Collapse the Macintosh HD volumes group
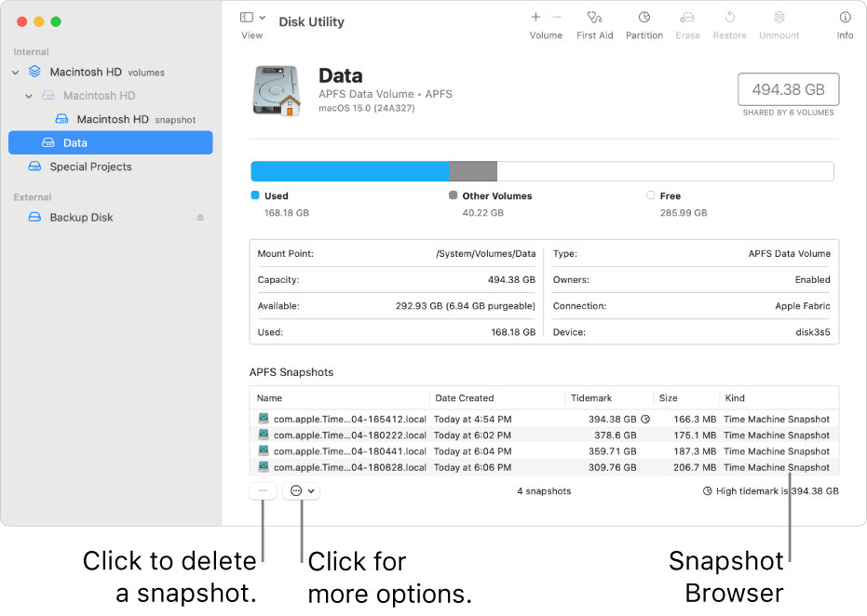The width and height of the screenshot is (867, 616). tap(16, 73)
